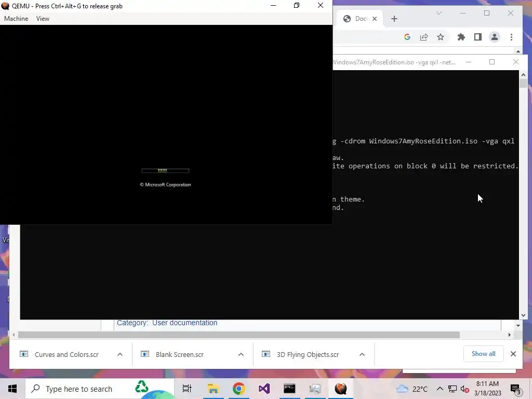Switch to the command prompt taskbar icon

pyautogui.click(x=289, y=389)
